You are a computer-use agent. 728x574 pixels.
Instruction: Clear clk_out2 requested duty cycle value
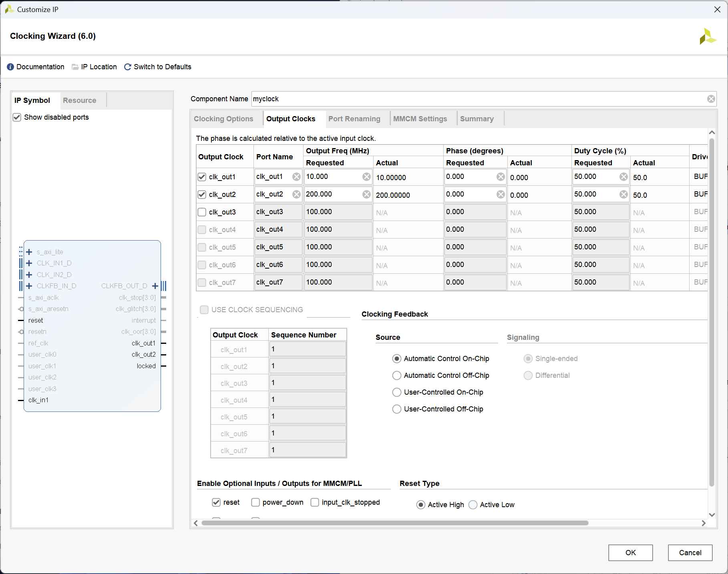pyautogui.click(x=623, y=195)
